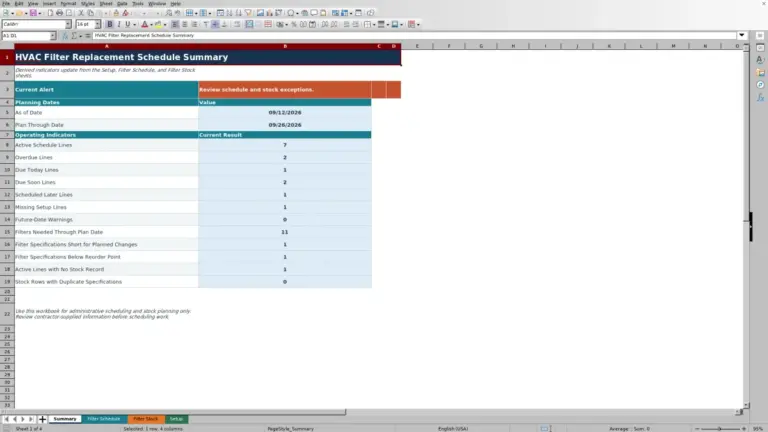Image resolution: width=768 pixels, height=432 pixels.
Task: Open the Function Wizard
Action: point(65,36)
